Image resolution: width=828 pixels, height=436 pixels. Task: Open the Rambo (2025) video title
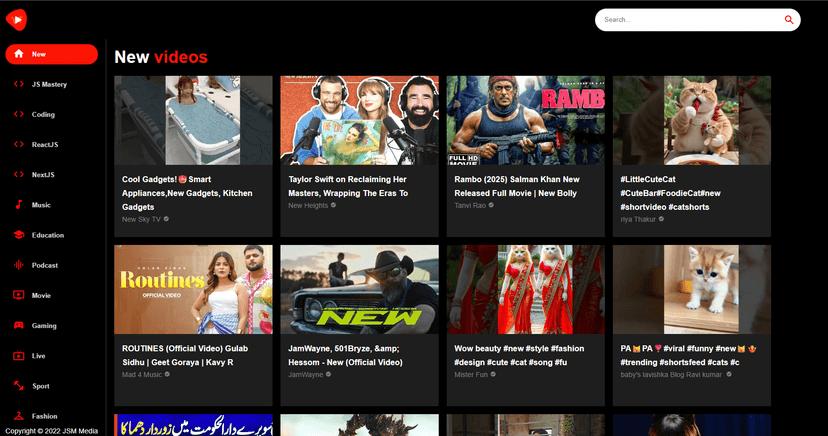click(515, 186)
